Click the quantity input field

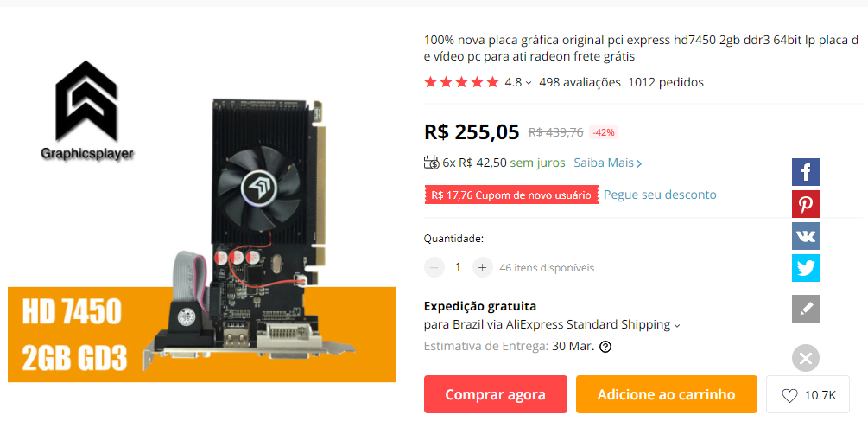[x=458, y=268]
